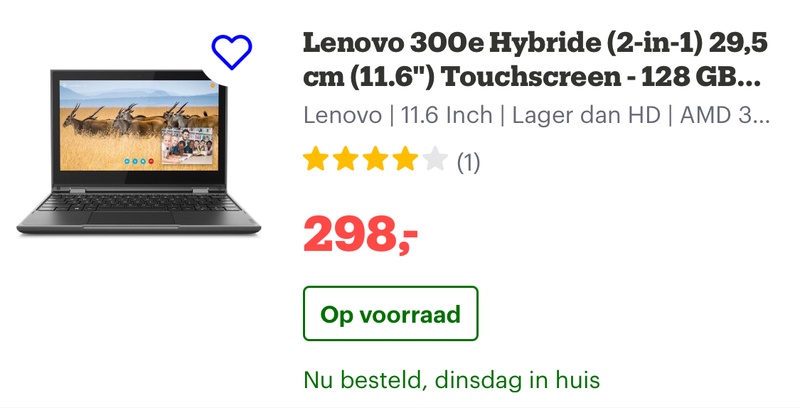The width and height of the screenshot is (800, 408).
Task: Click the '11.6 Inch' spec text
Action: pos(446,115)
